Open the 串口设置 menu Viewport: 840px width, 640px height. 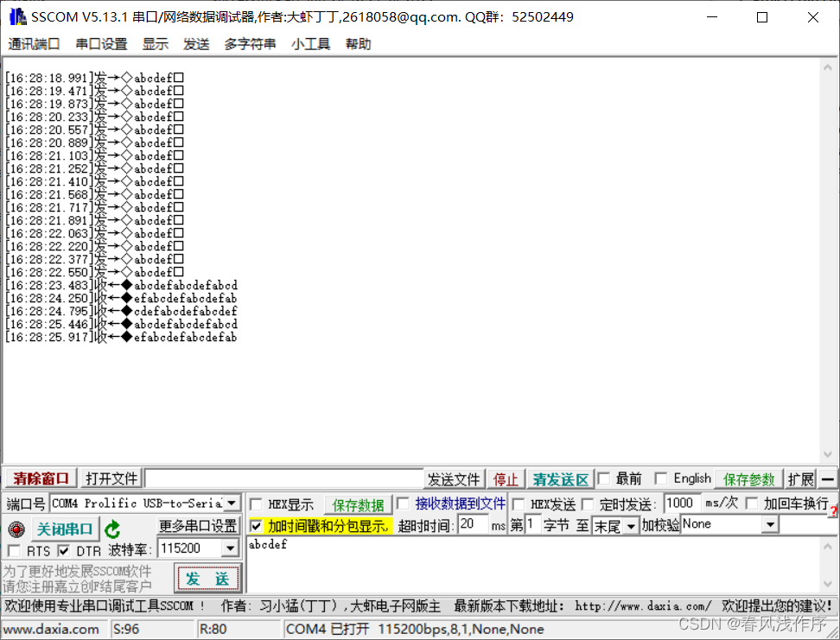tap(101, 44)
